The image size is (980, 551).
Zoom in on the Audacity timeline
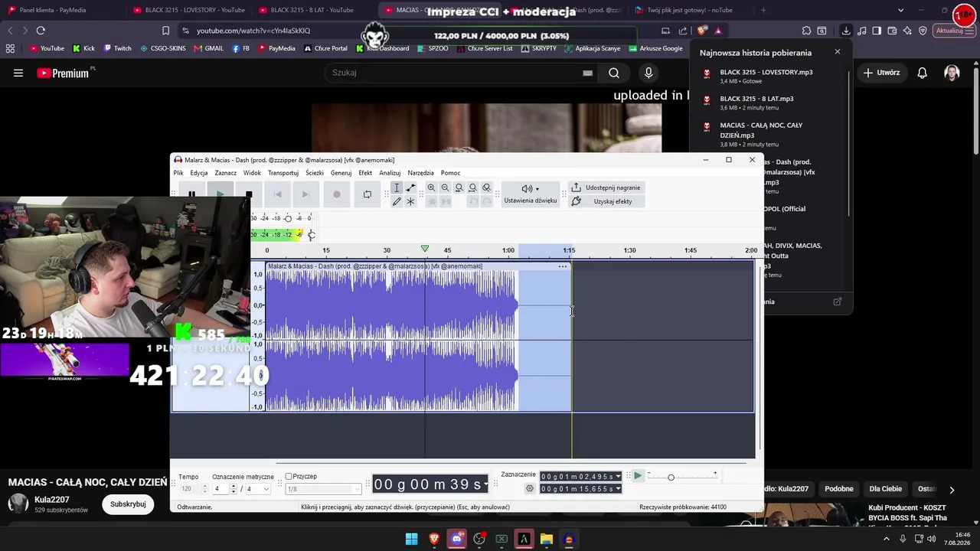pos(432,188)
